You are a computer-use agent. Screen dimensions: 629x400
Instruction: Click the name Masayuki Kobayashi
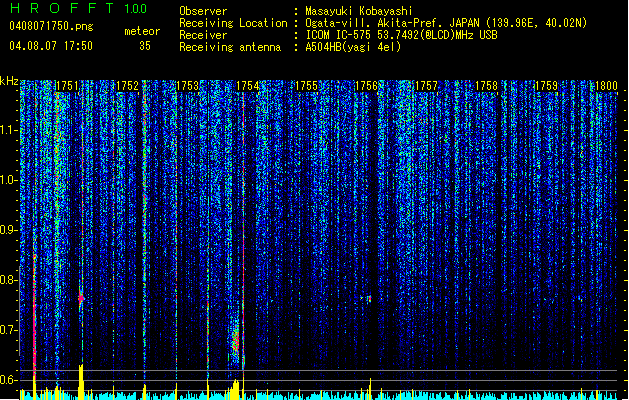(x=359, y=11)
